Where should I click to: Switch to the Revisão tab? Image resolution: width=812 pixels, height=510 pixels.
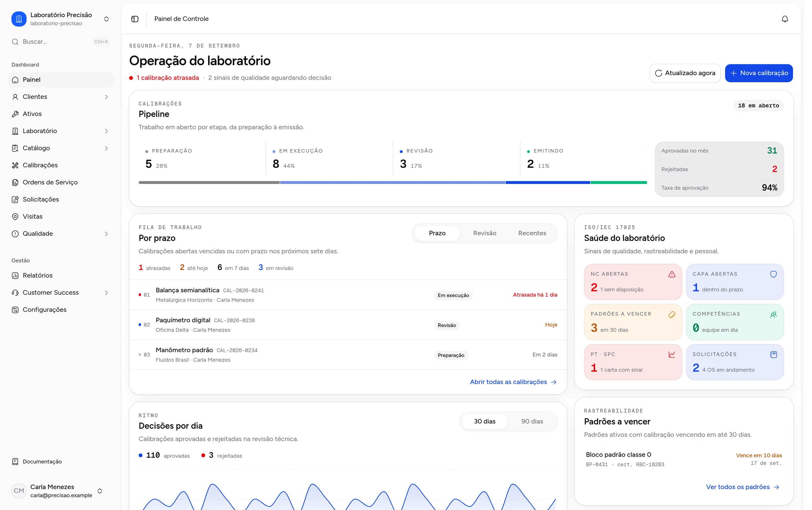tap(484, 233)
